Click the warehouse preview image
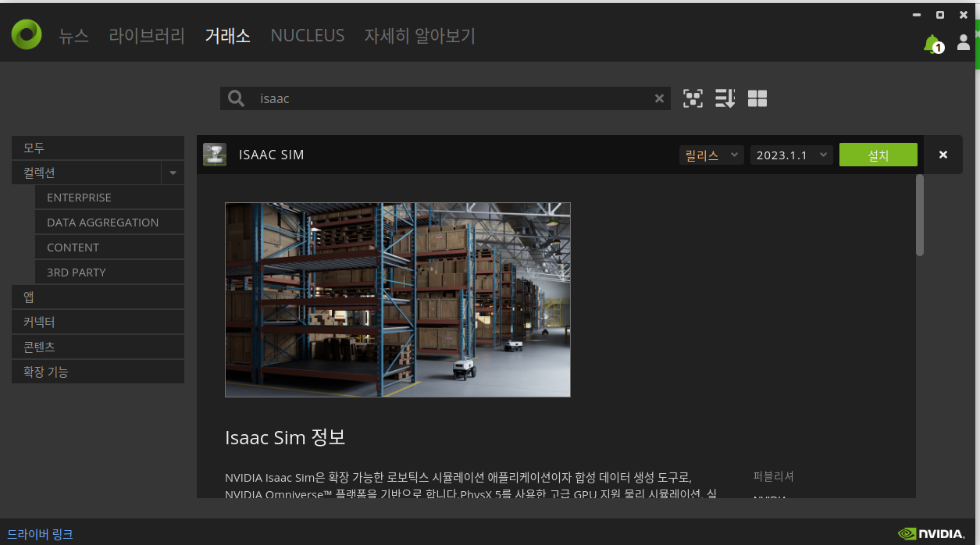This screenshot has width=980, height=545. pyautogui.click(x=397, y=300)
